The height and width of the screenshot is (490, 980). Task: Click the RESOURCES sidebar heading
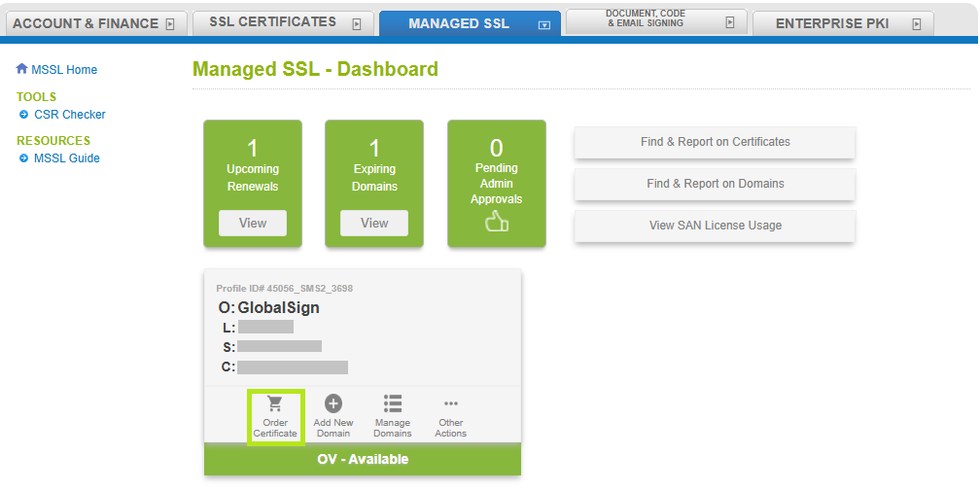53,141
